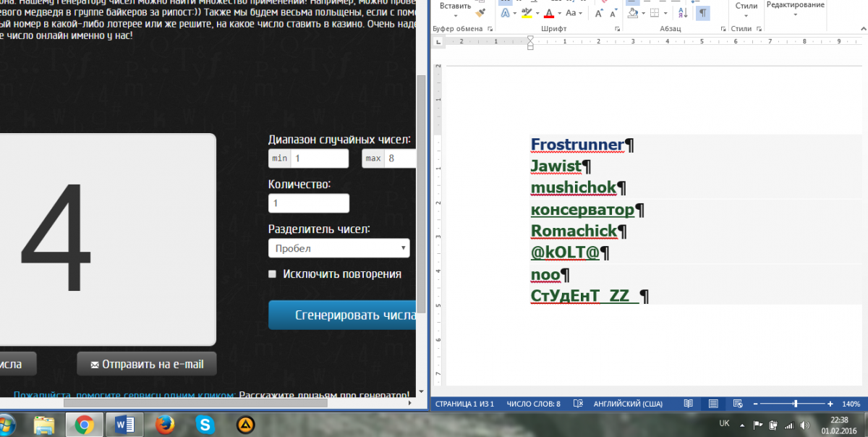Switch to Web Layout view icon
Viewport: 868px width, 437px height.
click(736, 404)
